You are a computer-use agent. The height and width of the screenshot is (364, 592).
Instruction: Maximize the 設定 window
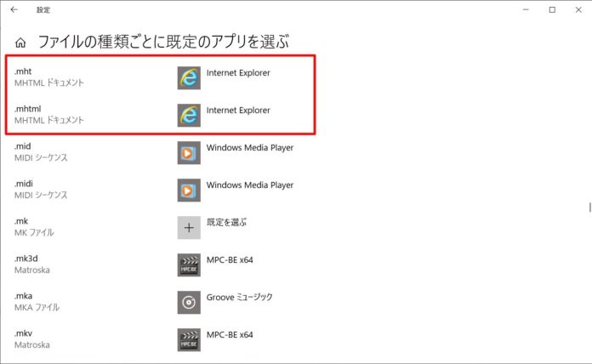point(552,10)
